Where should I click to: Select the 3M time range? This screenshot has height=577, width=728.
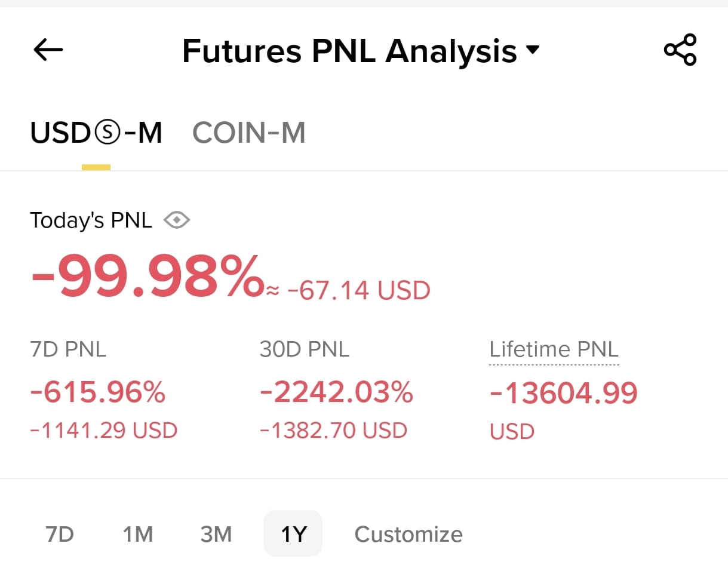pyautogui.click(x=216, y=533)
